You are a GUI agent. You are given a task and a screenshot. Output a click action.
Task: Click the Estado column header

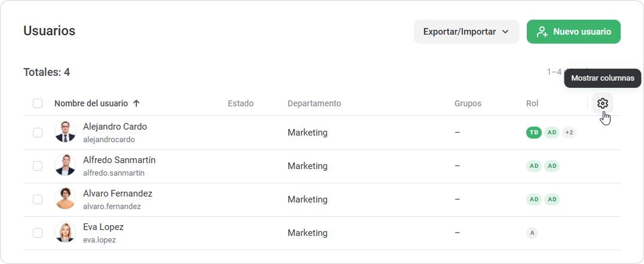[240, 103]
